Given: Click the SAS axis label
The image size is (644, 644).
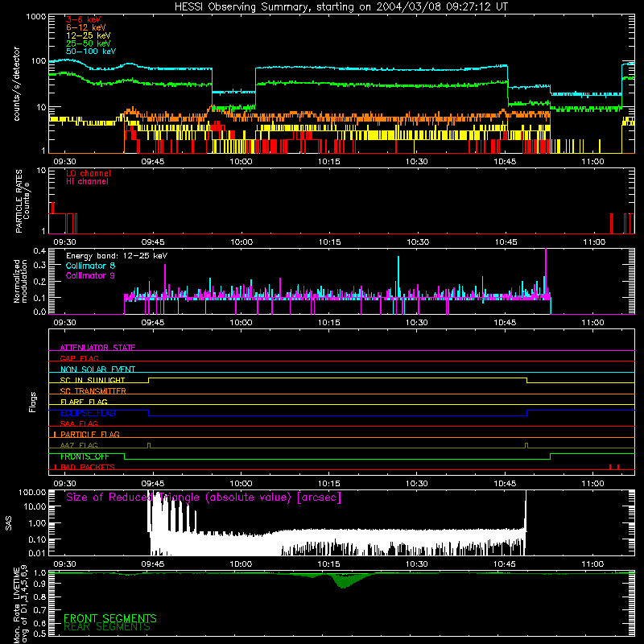Looking at the screenshot, I should 8,523.
